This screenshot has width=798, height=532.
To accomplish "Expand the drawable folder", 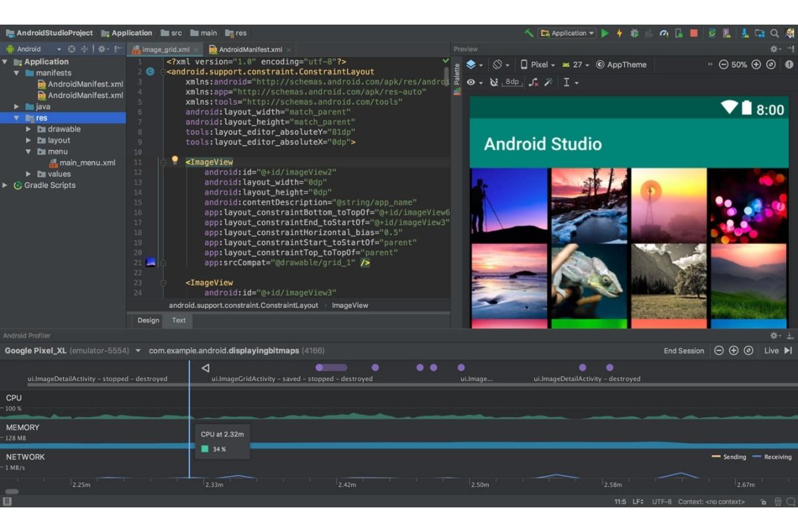I will [x=28, y=129].
